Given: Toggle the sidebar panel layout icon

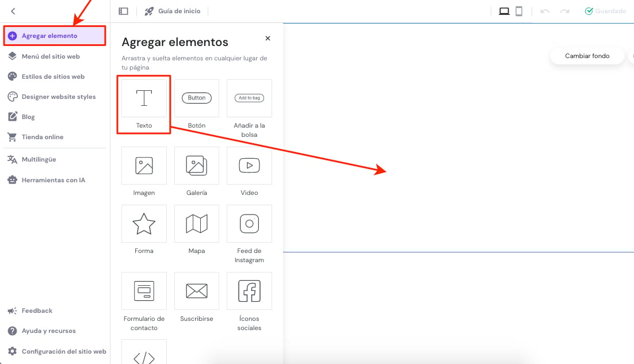Looking at the screenshot, I should [123, 11].
